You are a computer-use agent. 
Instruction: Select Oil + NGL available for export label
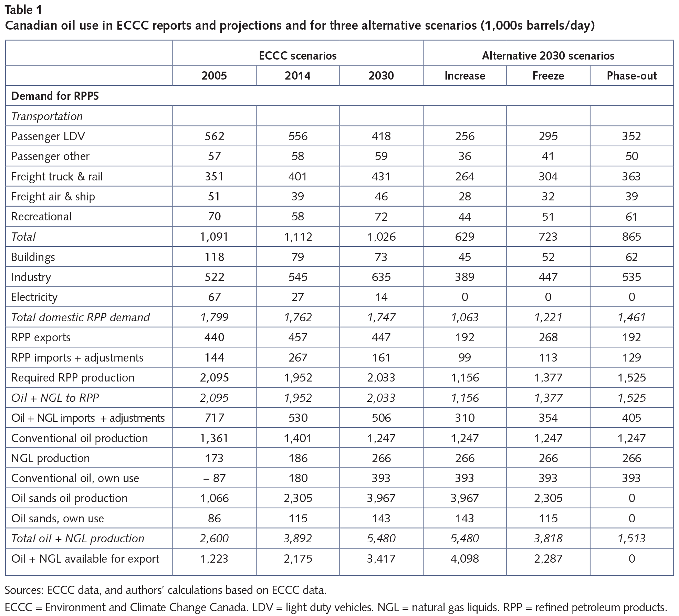point(85,558)
